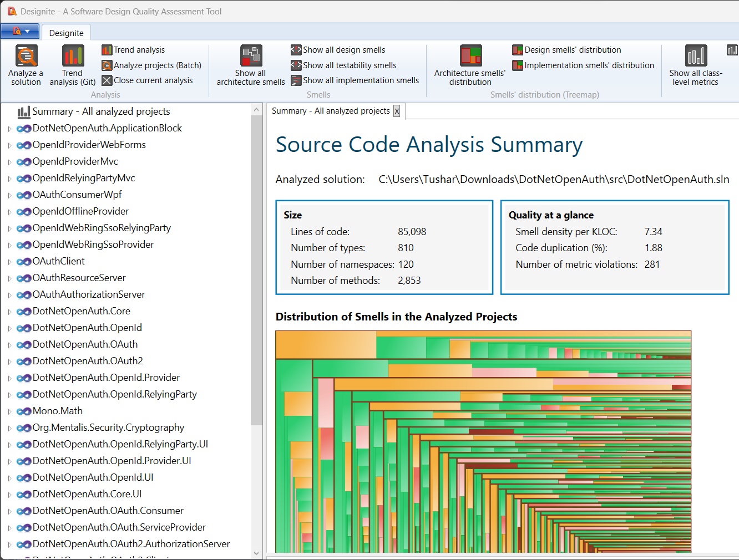Select the Designite ribbon tab
The height and width of the screenshot is (560, 739).
point(66,33)
